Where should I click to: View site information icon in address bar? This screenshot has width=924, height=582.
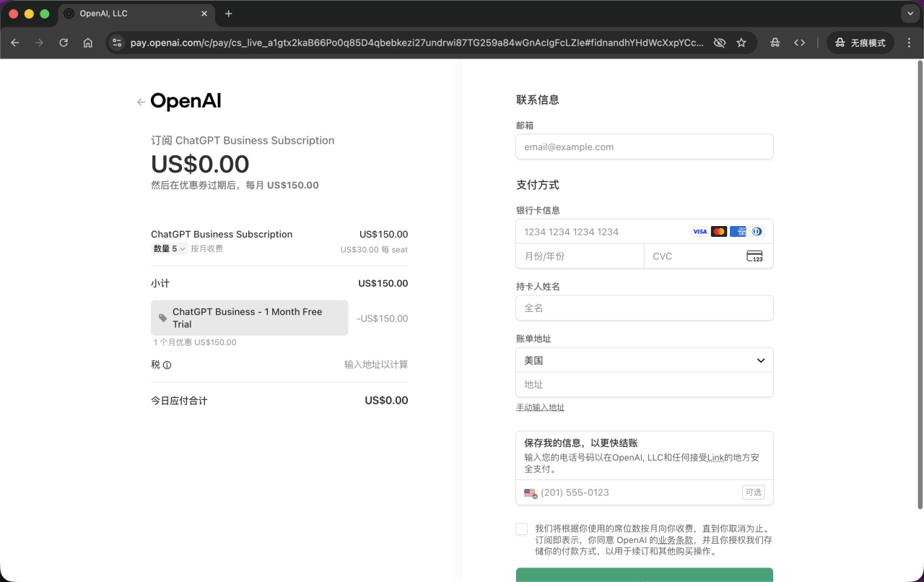[118, 43]
